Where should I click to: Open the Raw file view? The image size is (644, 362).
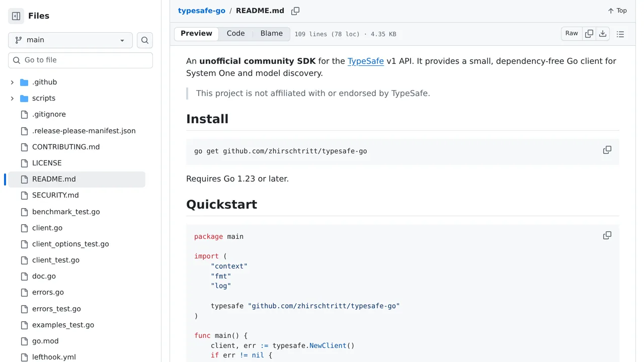pyautogui.click(x=572, y=34)
